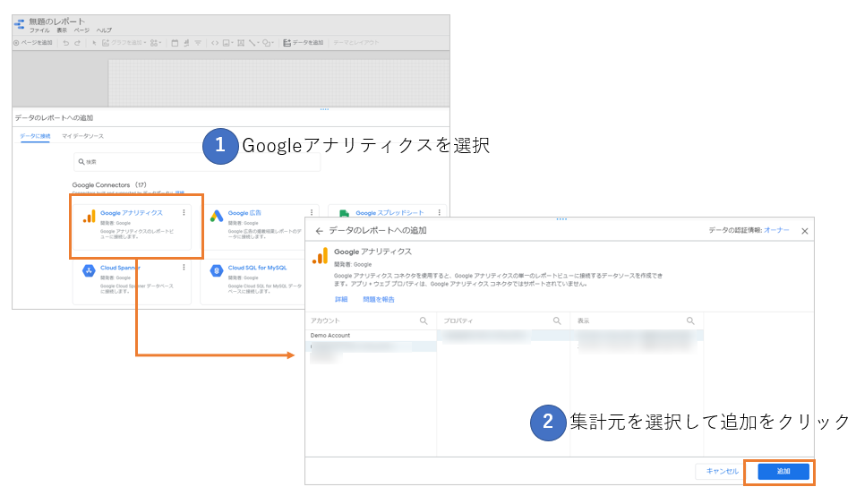This screenshot has width=856, height=504.
Task: Click the blue 追加 button
Action: pos(784,471)
